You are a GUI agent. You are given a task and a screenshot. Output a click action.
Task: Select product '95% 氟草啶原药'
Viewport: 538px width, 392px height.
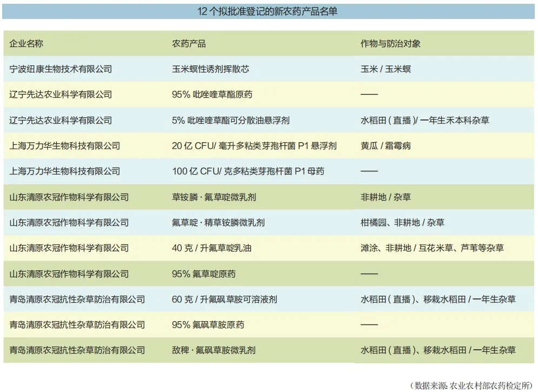click(204, 274)
